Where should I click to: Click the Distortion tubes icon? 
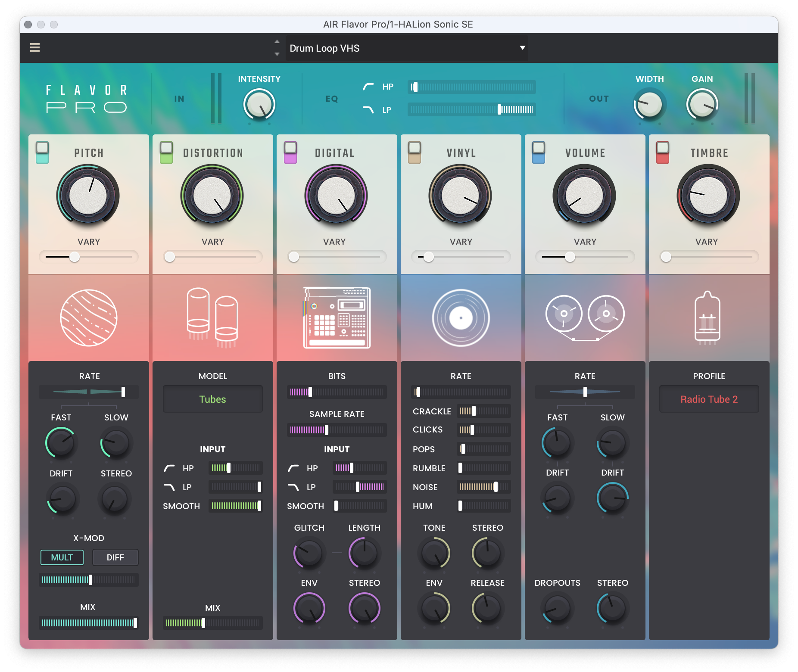point(212,318)
